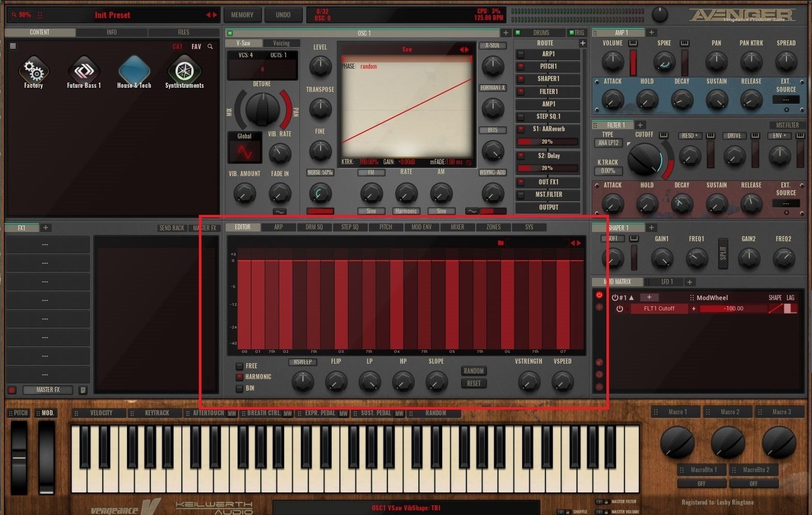
Task: Click the mod SHAPE curve icon
Action: [775, 309]
